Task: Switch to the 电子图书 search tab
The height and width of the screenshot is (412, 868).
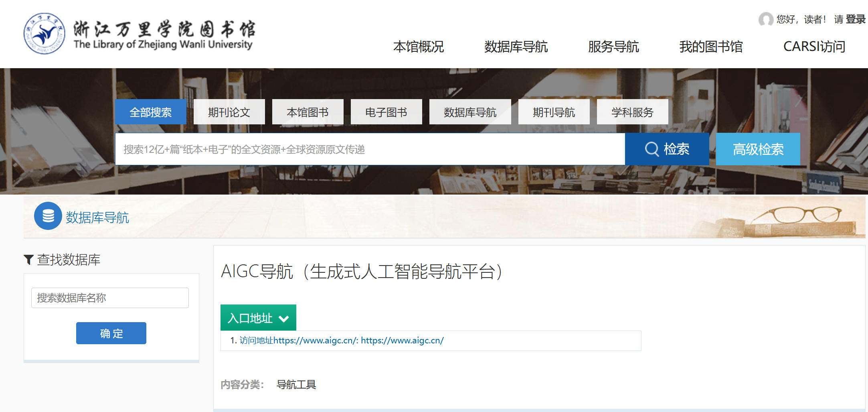Action: click(x=386, y=112)
